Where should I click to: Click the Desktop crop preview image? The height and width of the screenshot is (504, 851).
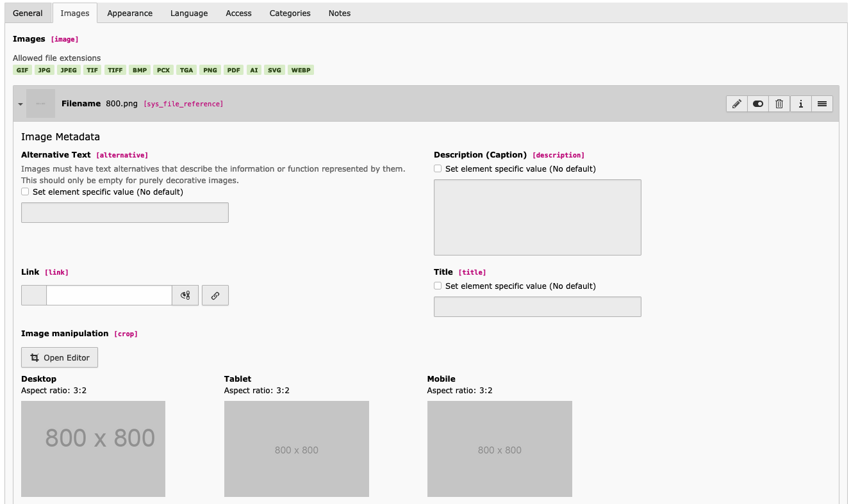[93, 448]
